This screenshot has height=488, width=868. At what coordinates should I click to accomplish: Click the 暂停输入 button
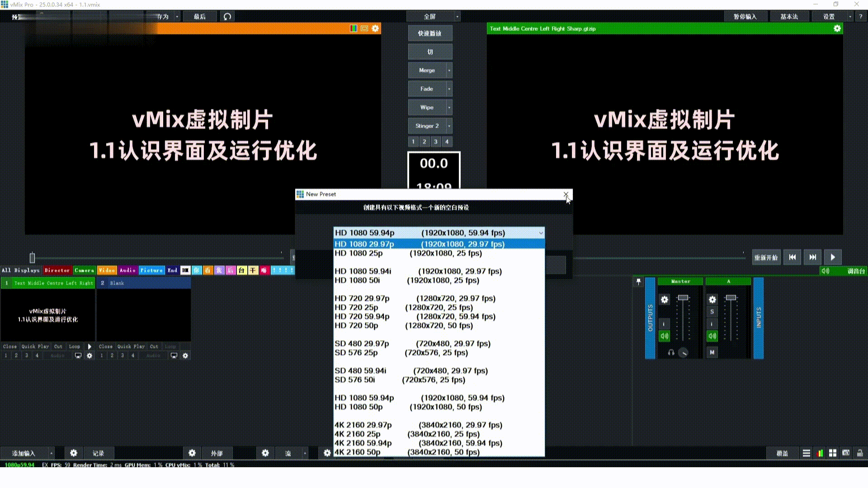[x=745, y=17]
